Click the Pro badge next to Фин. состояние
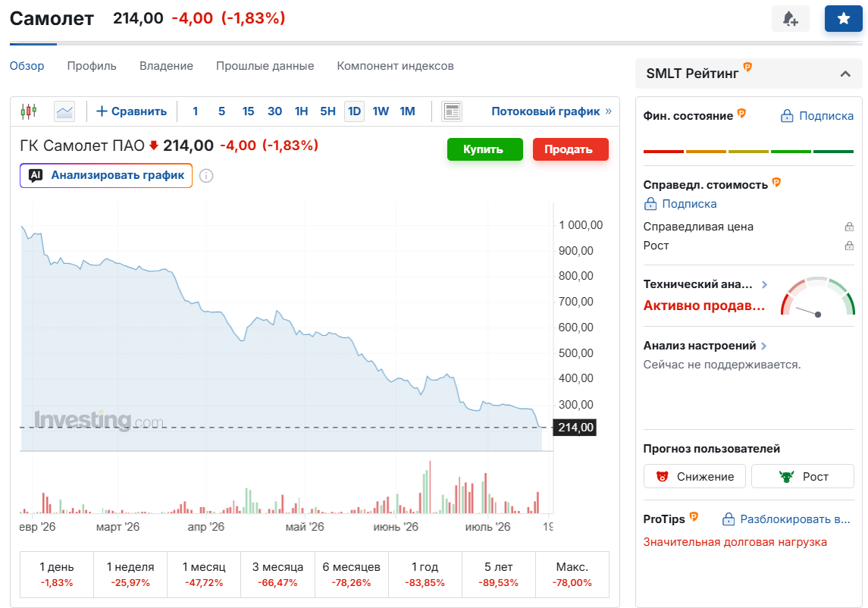868x608 pixels. pyautogui.click(x=742, y=114)
